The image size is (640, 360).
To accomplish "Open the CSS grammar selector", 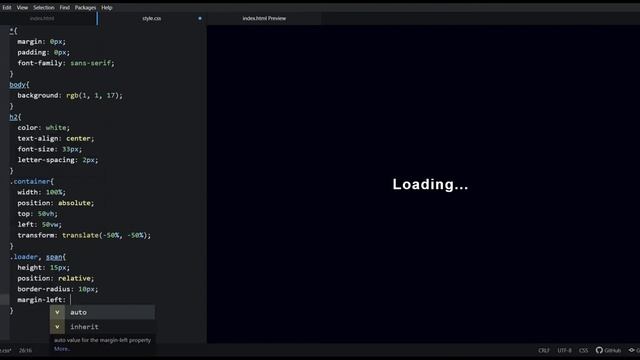I will pyautogui.click(x=584, y=350).
